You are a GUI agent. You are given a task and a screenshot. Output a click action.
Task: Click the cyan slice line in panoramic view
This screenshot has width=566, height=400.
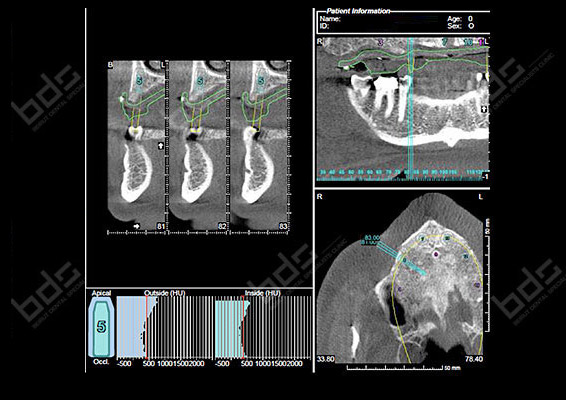(410, 108)
